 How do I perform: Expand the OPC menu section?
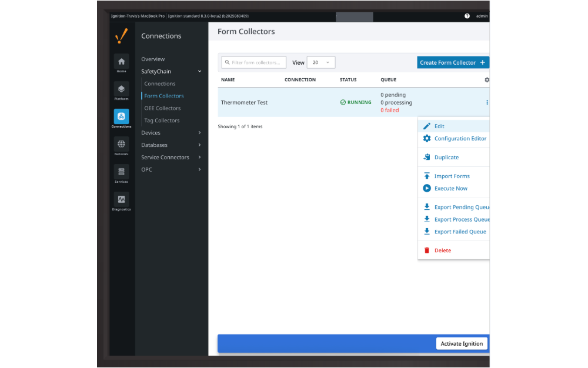click(199, 169)
